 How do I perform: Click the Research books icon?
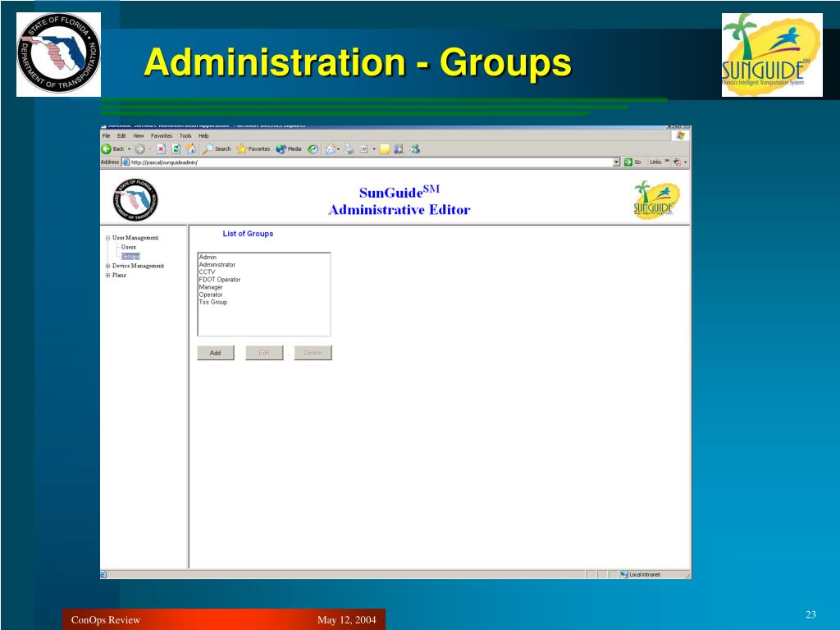[399, 149]
